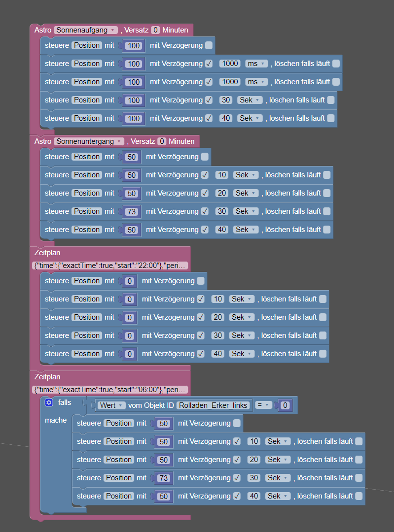Select the Rolladen_Erker_links object ID field
The image size is (394, 532).
click(213, 405)
